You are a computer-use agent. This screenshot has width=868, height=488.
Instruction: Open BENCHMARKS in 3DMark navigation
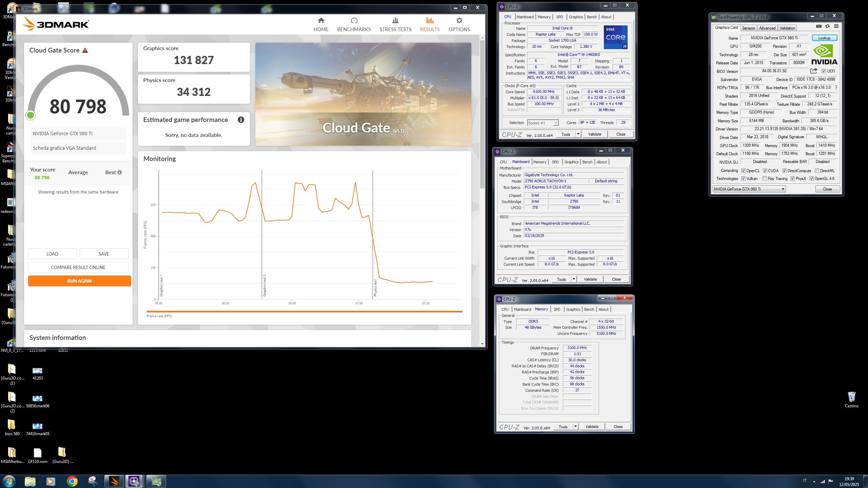pos(354,24)
